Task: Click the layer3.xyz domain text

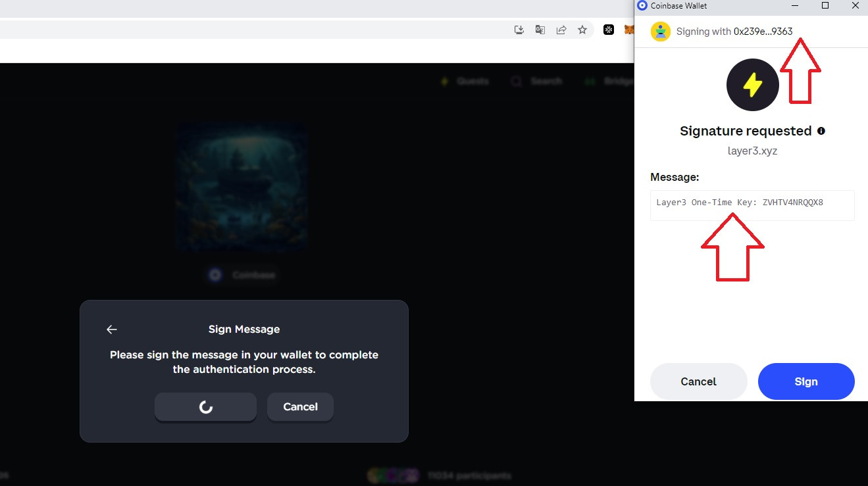Action: click(752, 151)
